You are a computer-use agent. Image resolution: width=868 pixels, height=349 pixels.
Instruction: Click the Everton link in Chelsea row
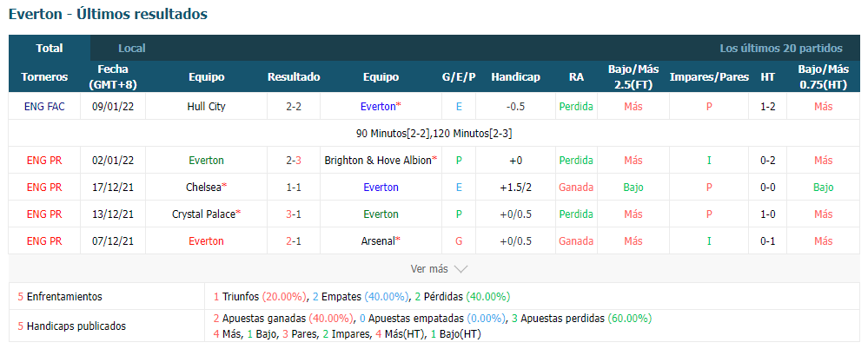click(381, 187)
